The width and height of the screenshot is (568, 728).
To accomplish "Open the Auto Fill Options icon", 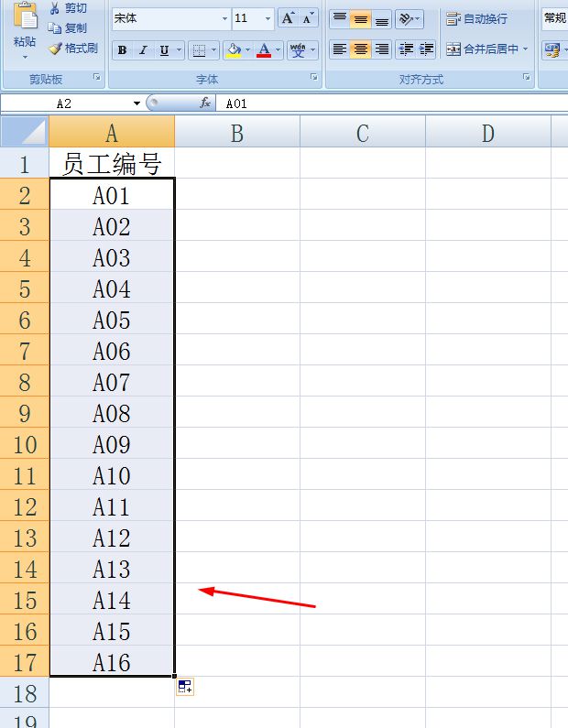I will pos(185,687).
